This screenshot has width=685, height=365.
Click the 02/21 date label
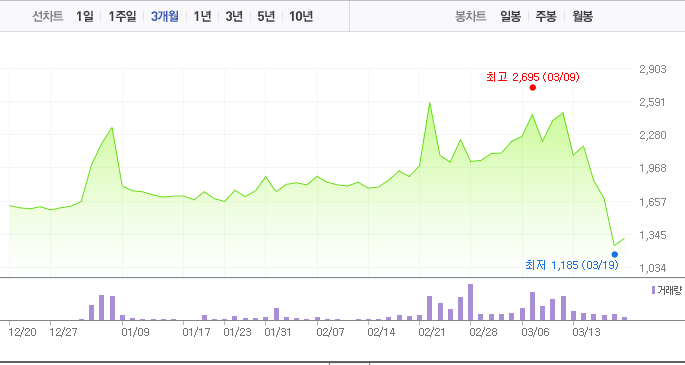432,332
